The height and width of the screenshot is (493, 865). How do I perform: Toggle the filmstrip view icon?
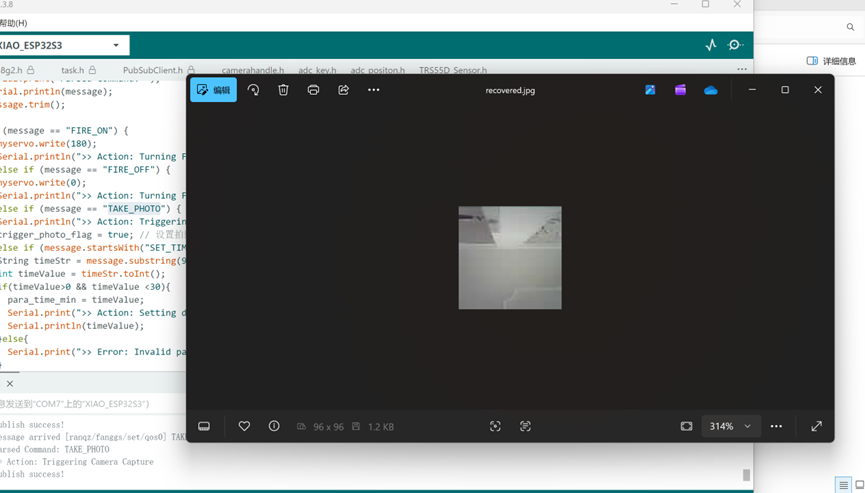click(x=204, y=426)
